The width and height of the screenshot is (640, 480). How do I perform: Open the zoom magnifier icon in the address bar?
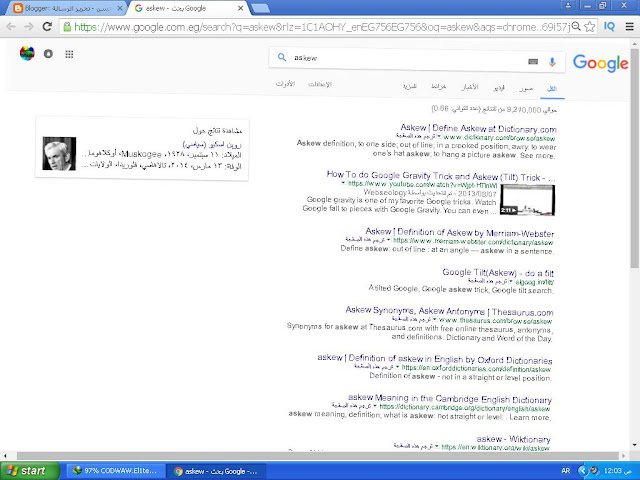[576, 27]
